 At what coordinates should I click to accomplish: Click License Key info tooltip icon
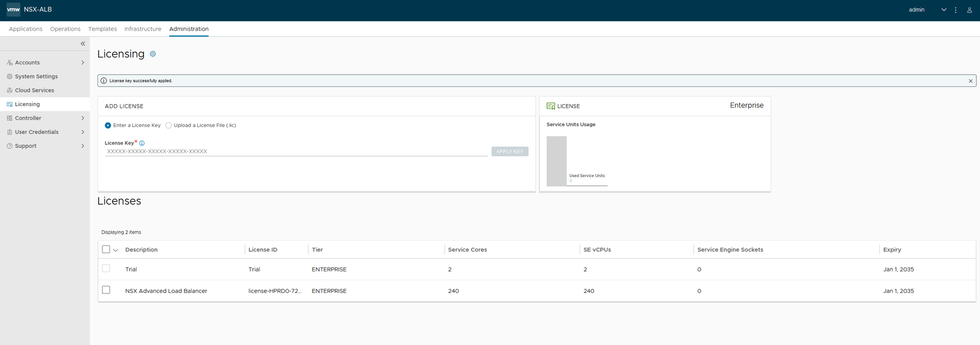click(x=142, y=143)
